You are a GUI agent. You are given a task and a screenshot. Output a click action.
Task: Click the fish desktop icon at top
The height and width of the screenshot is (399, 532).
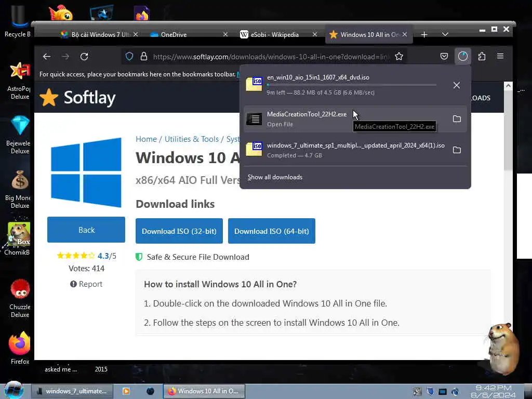[61, 12]
